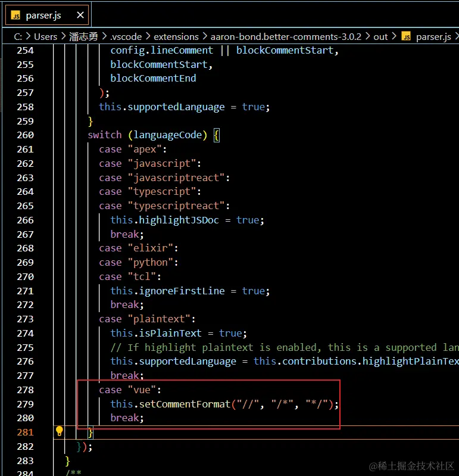Click 'supportedLanguage' on line 276
The height and width of the screenshot is (476, 459).
click(x=188, y=361)
